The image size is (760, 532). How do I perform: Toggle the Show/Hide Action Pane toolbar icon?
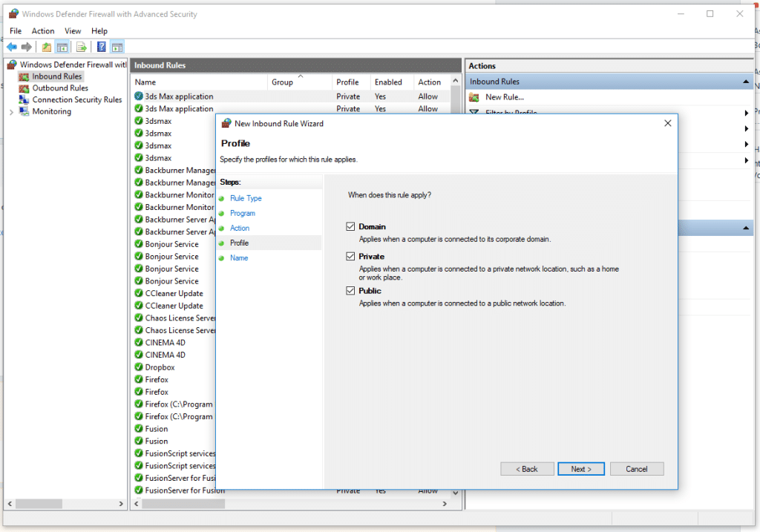[x=117, y=46]
